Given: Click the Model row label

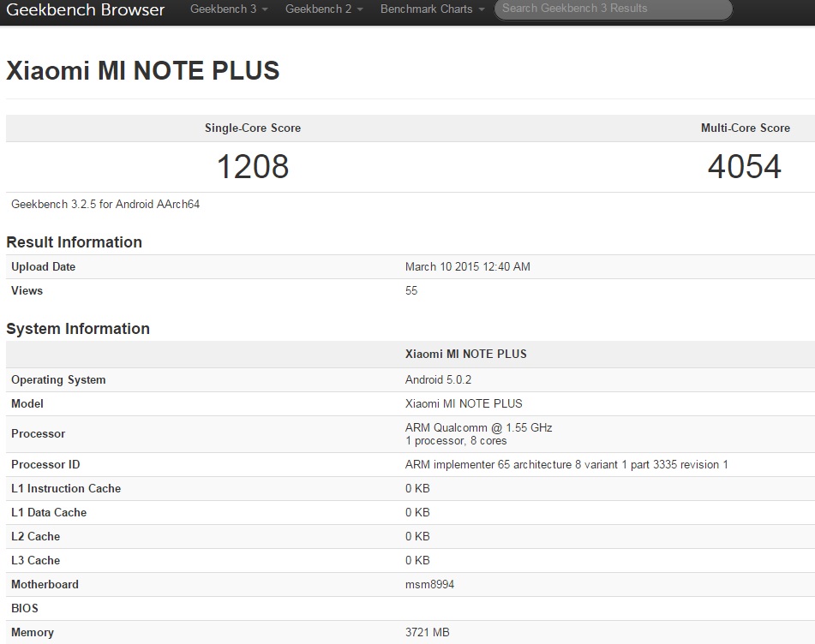Looking at the screenshot, I should 27,403.
